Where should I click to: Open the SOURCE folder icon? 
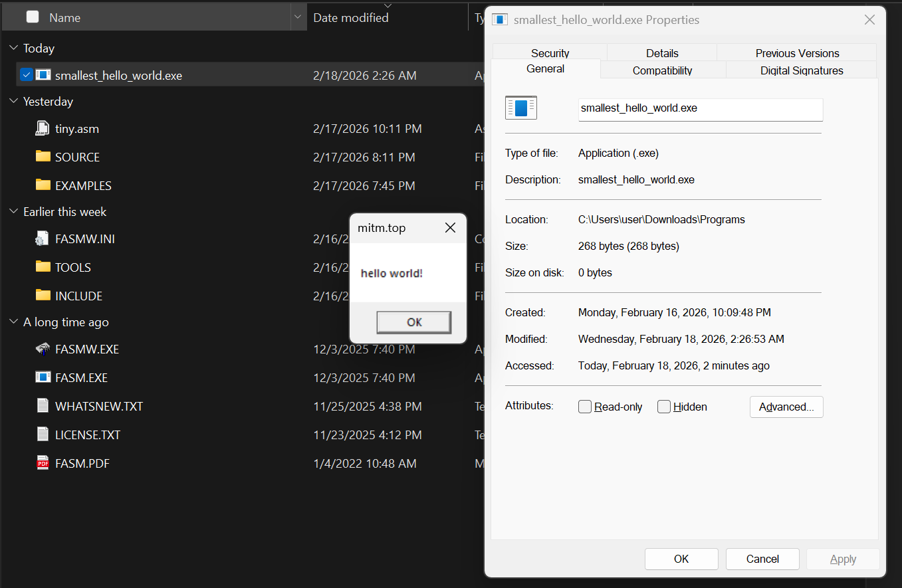click(x=43, y=157)
